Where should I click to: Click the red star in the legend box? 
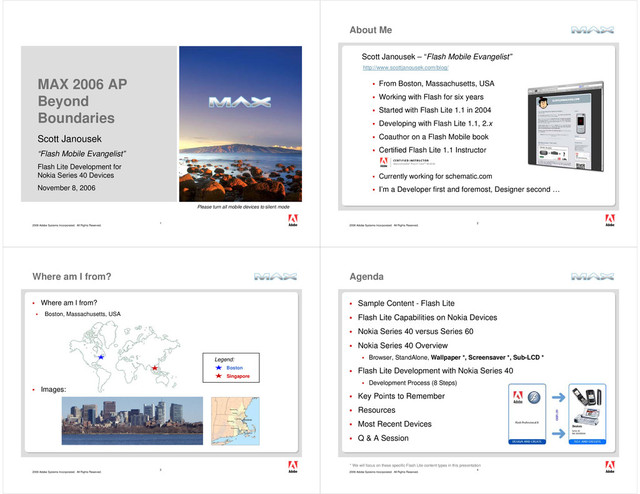click(x=219, y=376)
